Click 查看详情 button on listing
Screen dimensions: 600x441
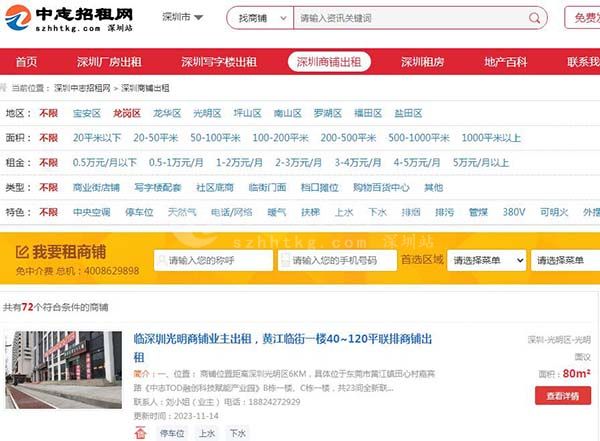pyautogui.click(x=563, y=395)
